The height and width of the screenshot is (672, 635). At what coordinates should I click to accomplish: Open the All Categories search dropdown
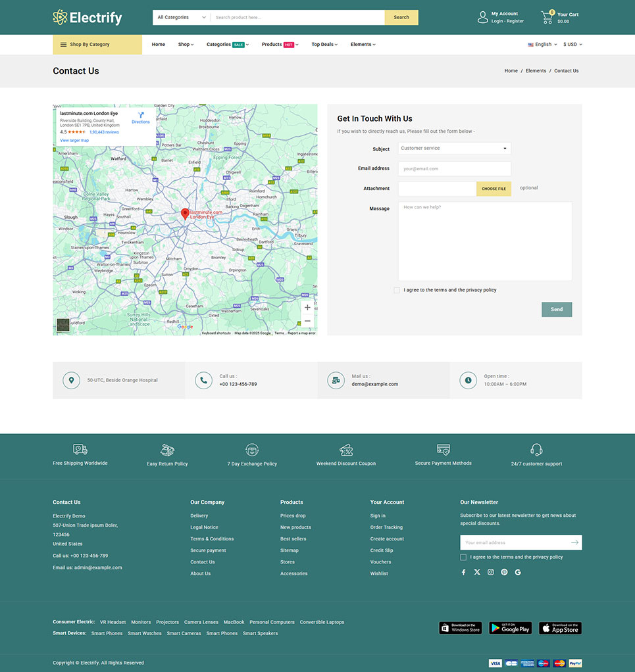pyautogui.click(x=182, y=18)
